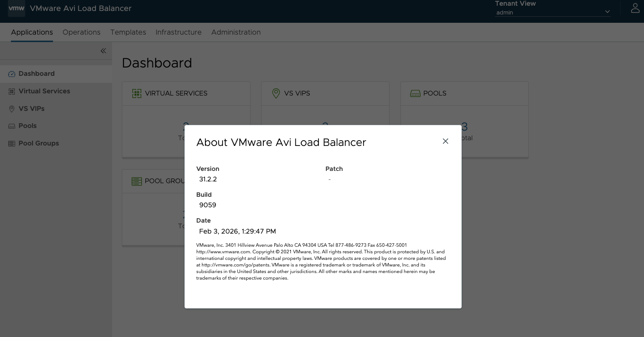
Task: Click the VS VIPs pin icon in sidebar
Action: tap(12, 109)
